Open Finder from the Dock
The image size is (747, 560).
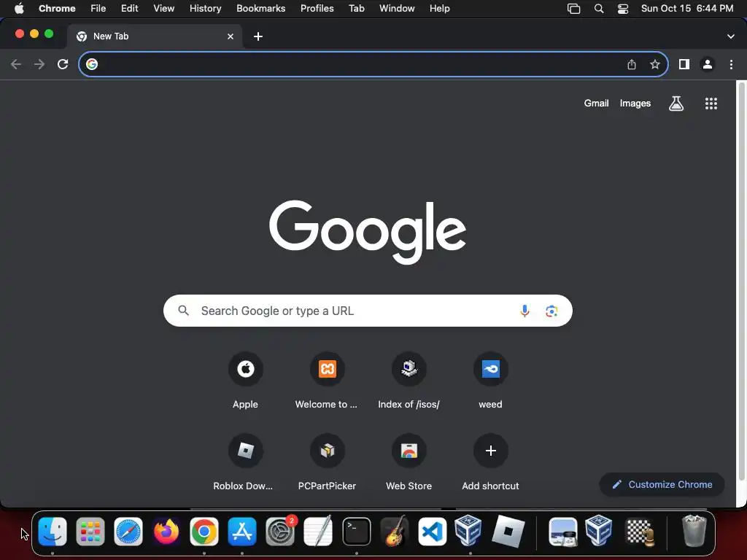(x=53, y=532)
